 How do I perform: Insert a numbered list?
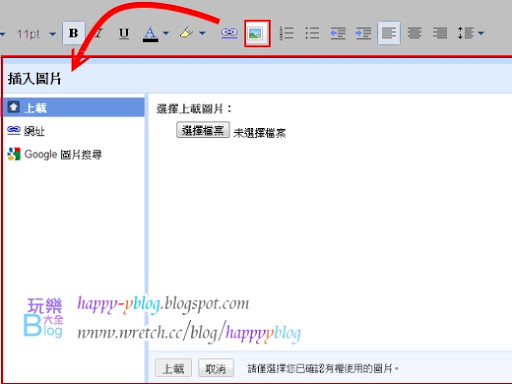pos(286,33)
